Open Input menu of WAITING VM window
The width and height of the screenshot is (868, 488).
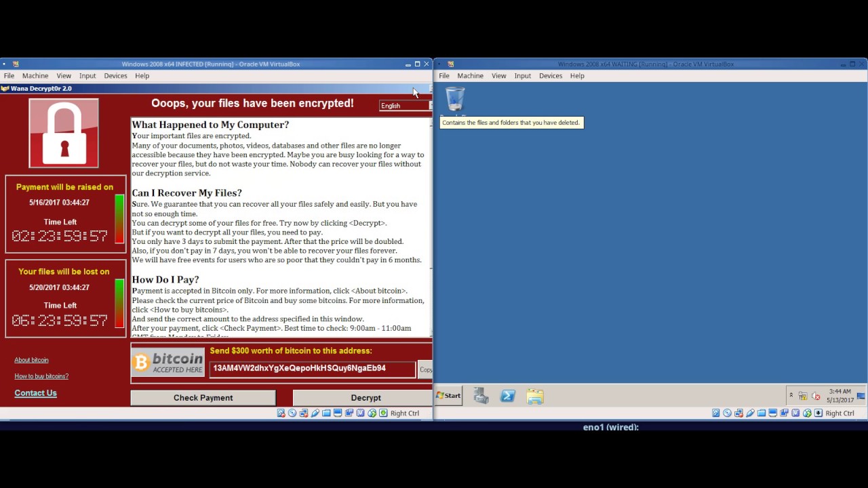coord(523,76)
